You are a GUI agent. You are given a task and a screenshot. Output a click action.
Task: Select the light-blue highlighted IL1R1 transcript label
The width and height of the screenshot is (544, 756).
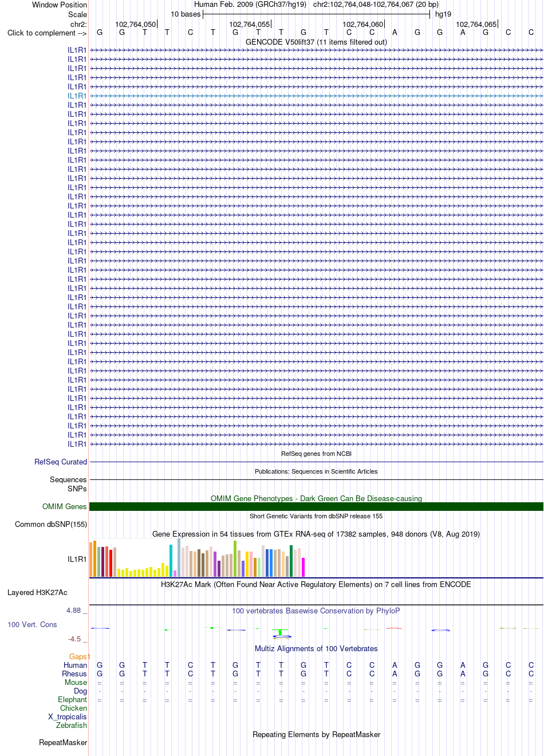click(x=77, y=96)
